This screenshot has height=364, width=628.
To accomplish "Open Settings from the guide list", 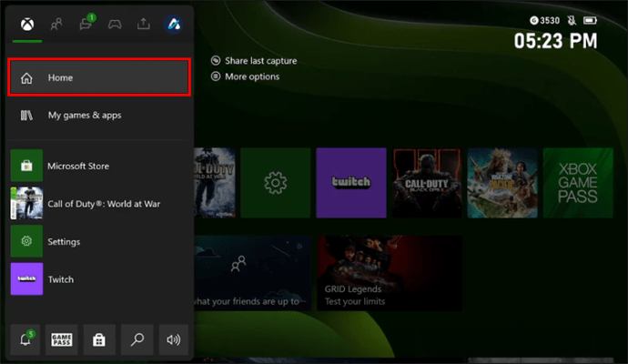I will pyautogui.click(x=99, y=241).
